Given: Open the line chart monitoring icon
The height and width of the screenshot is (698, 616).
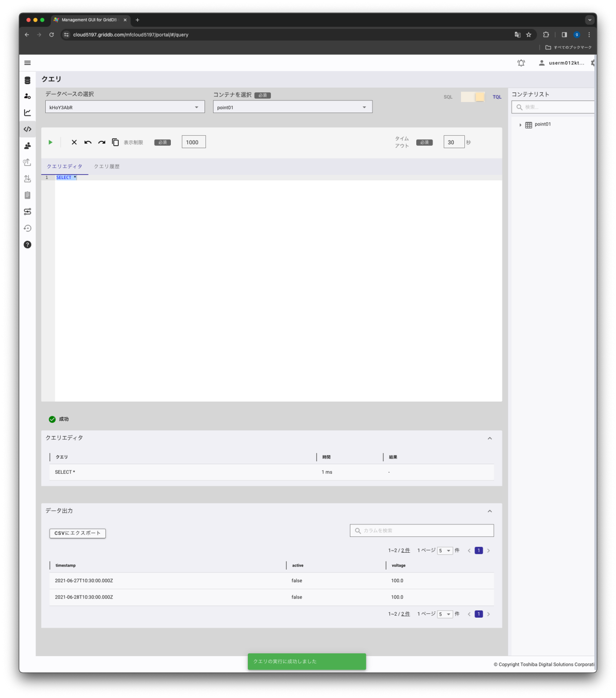Looking at the screenshot, I should 27,113.
